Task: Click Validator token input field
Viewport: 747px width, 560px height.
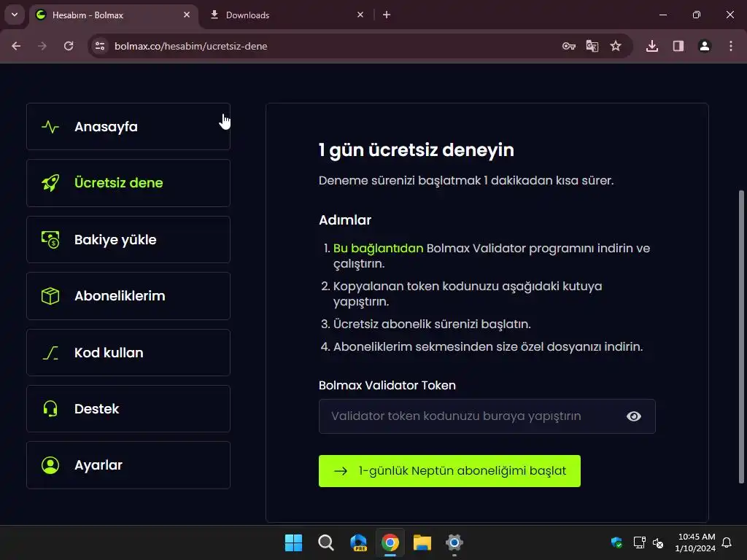Action: coord(487,416)
